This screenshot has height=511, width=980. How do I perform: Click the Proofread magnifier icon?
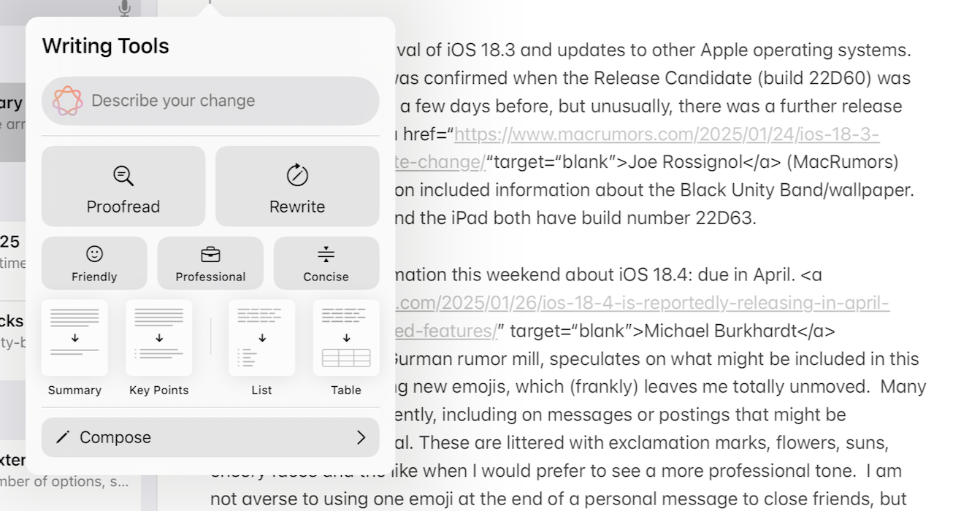point(123,176)
